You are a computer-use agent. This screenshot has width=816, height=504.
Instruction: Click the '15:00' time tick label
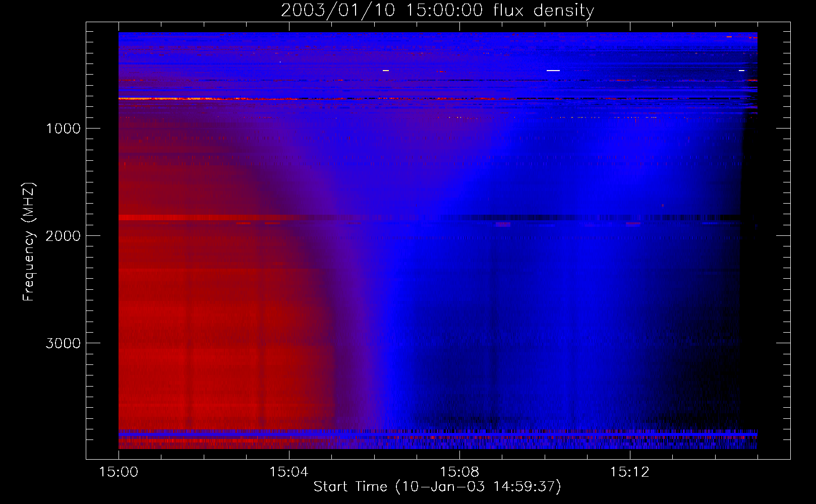click(119, 472)
